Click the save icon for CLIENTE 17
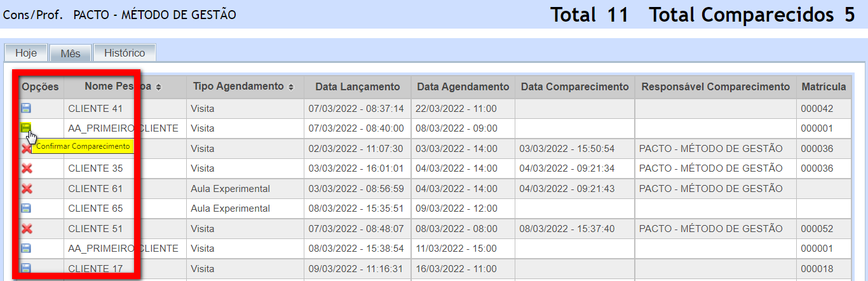Viewport: 868px width, 281px height. point(26,268)
